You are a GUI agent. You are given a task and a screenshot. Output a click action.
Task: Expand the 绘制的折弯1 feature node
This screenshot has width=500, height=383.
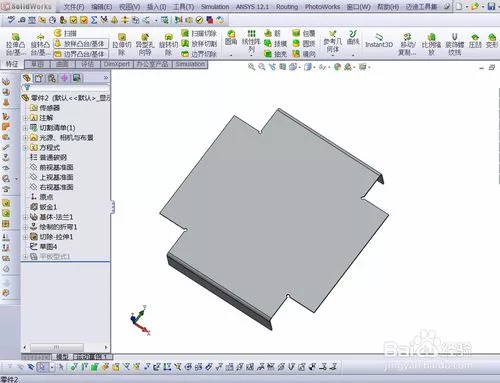pyautogui.click(x=25, y=227)
